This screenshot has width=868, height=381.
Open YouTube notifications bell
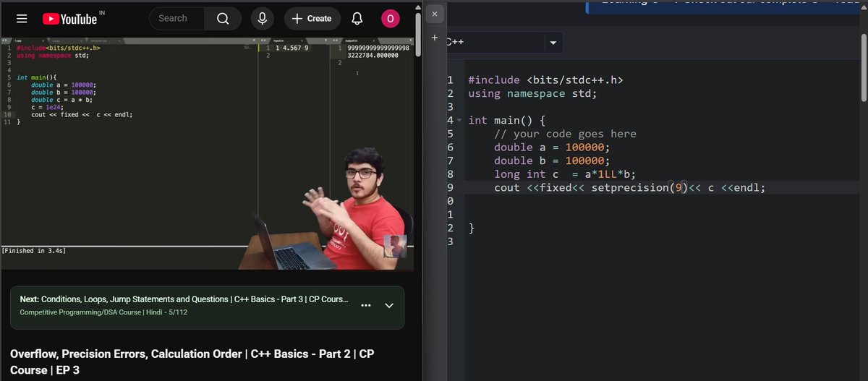click(357, 19)
